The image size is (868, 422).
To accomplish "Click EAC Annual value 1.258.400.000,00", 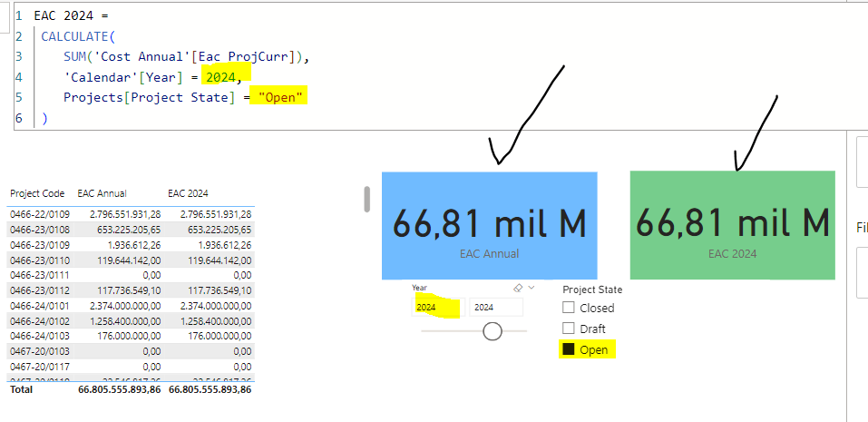I will click(x=124, y=320).
